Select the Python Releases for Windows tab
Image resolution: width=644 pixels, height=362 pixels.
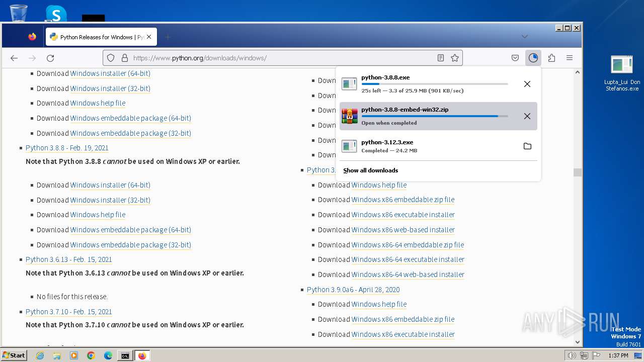(101, 37)
